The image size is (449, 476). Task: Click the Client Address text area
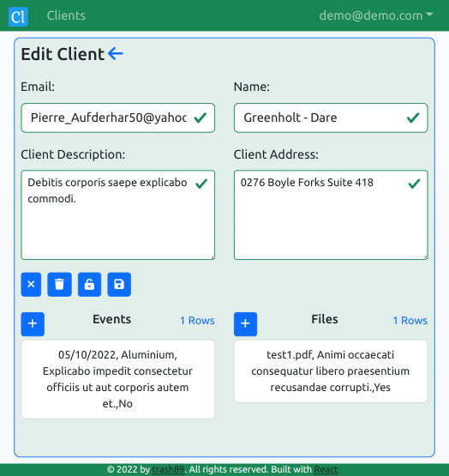click(x=331, y=215)
